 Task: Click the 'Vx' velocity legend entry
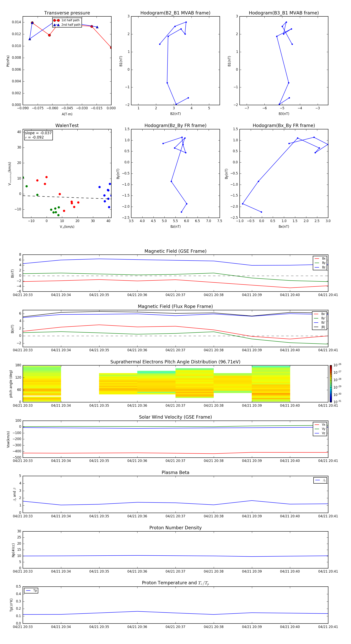click(320, 424)
